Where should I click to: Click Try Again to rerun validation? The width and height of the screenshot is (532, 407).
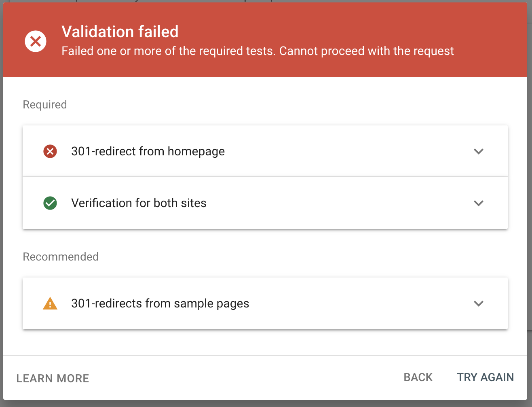(485, 377)
